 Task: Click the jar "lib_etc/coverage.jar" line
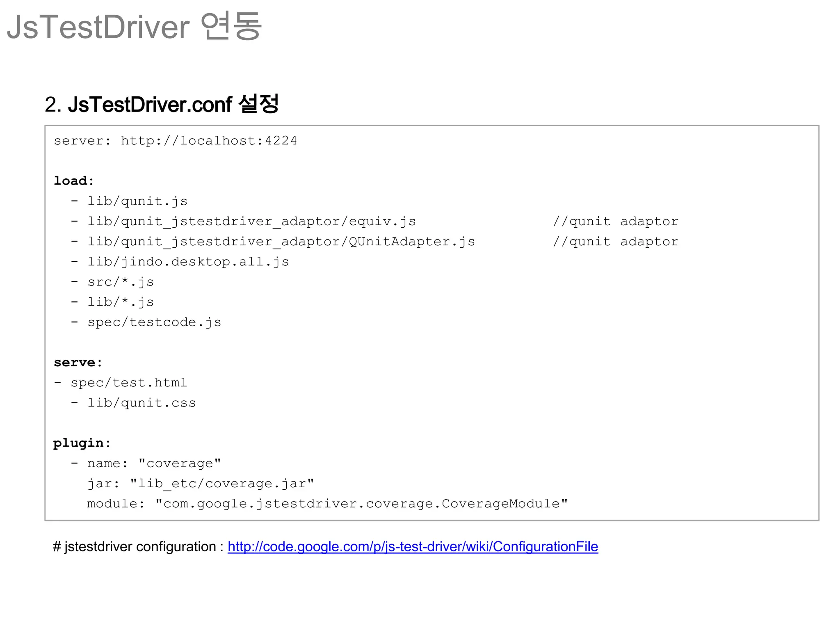pos(200,484)
